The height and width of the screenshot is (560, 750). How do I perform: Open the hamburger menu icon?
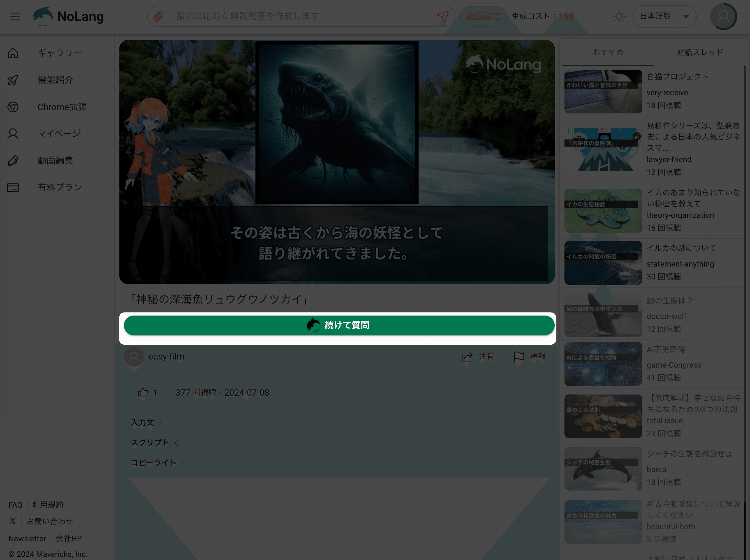click(x=15, y=16)
